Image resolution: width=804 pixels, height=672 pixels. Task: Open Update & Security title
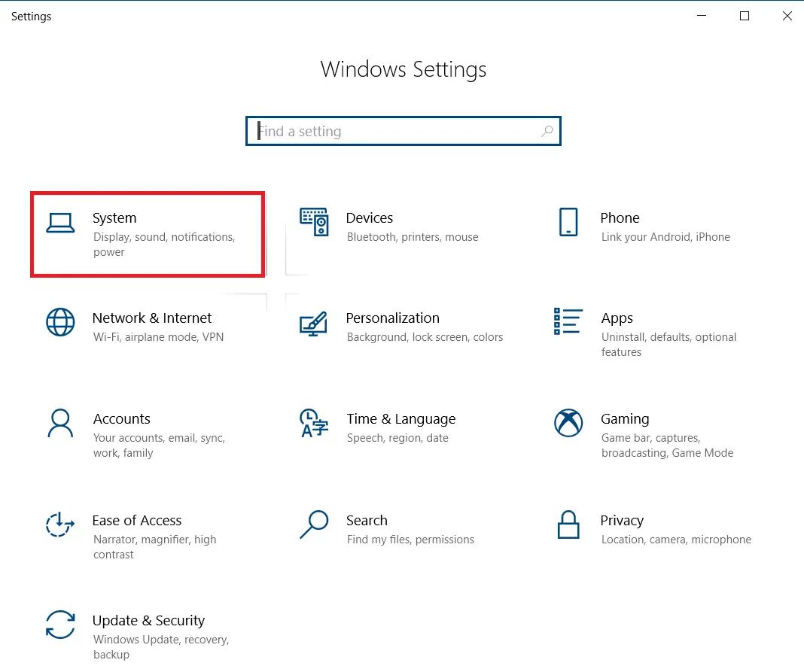149,621
